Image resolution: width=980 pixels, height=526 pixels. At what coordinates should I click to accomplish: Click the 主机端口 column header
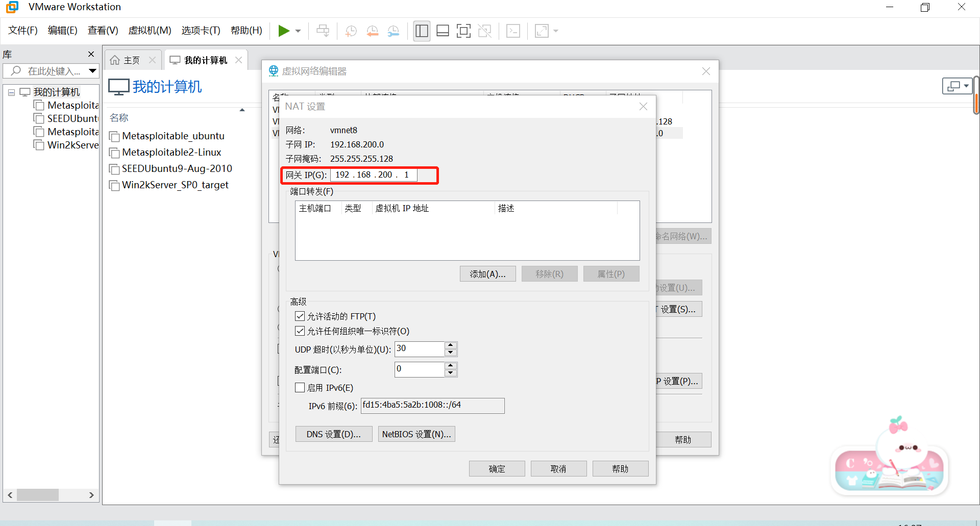click(318, 208)
